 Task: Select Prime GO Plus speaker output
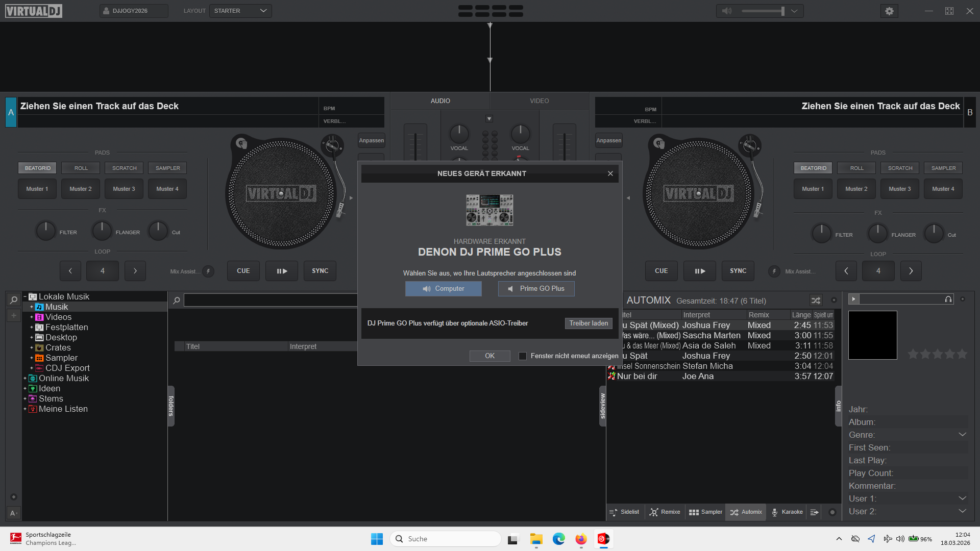(x=536, y=289)
